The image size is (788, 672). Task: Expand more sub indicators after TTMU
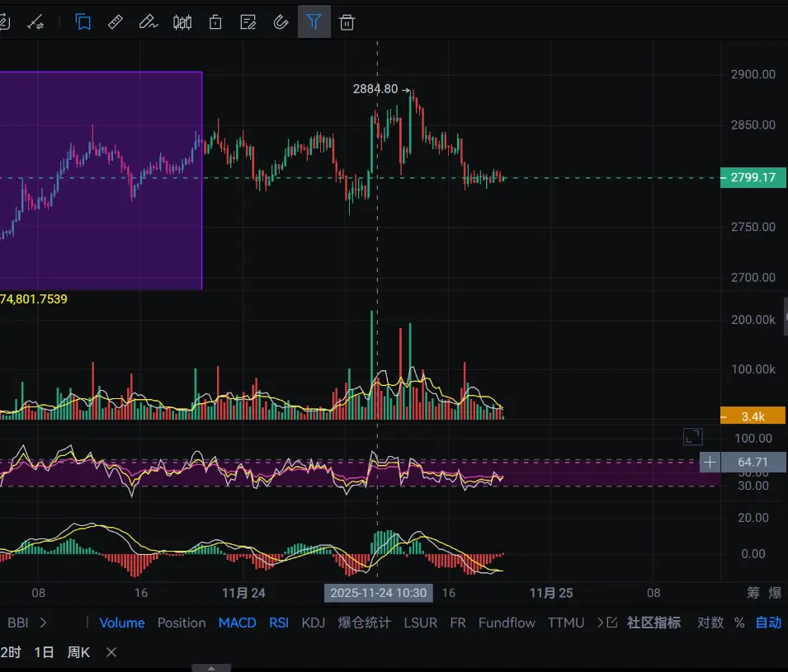click(x=600, y=623)
